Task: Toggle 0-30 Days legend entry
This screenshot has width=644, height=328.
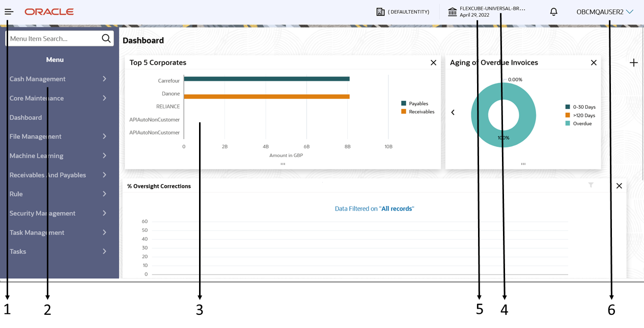Action: [x=580, y=107]
